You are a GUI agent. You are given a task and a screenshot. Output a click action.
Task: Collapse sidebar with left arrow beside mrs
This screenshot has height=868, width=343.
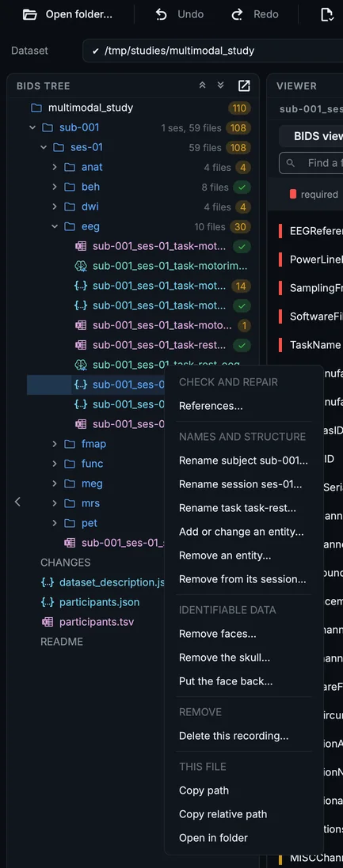click(17, 502)
